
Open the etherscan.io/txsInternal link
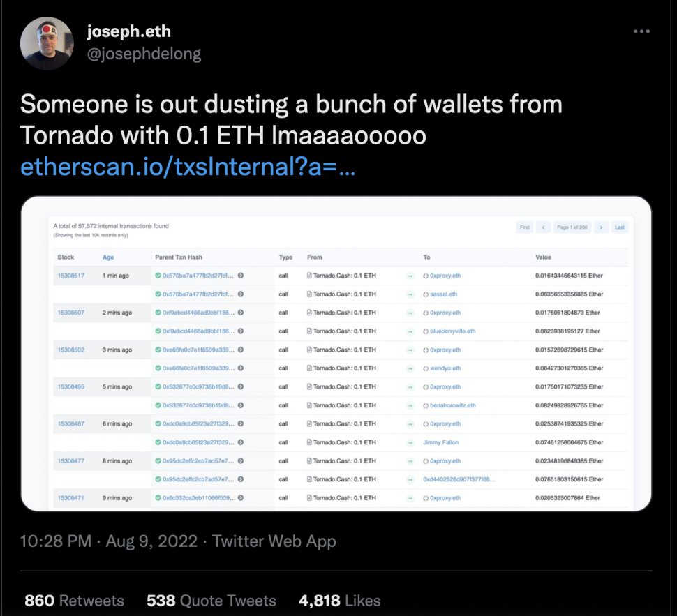pos(188,167)
